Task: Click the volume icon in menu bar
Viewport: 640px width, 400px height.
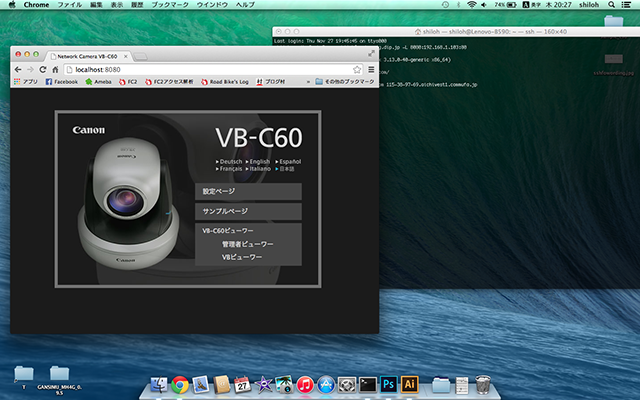Action: 484,5
